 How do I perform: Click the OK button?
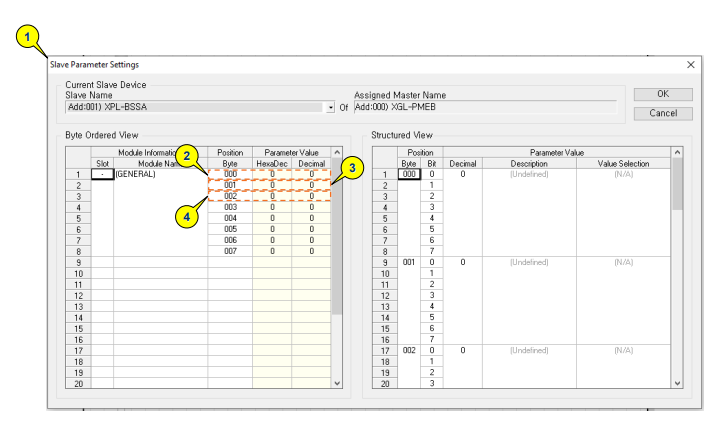click(x=663, y=94)
